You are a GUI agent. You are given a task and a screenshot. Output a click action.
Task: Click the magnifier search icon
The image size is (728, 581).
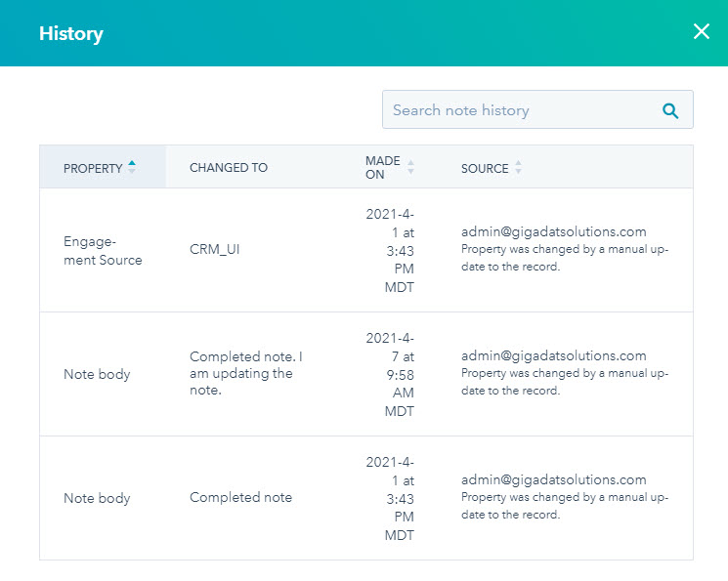click(x=670, y=110)
